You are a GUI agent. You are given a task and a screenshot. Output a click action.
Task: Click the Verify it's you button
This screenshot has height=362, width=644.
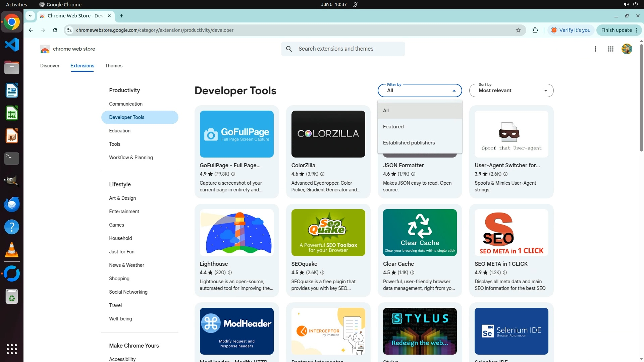click(x=571, y=30)
